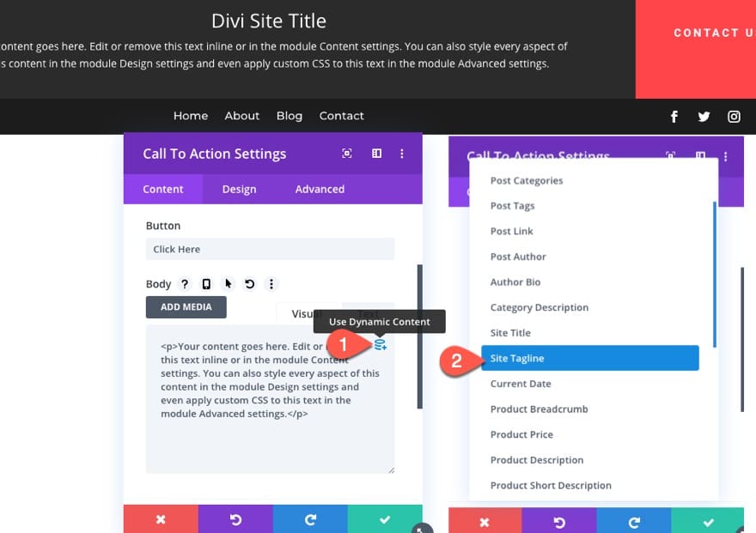The image size is (756, 533).
Task: Select the Body responsive phone icon
Action: (x=206, y=284)
